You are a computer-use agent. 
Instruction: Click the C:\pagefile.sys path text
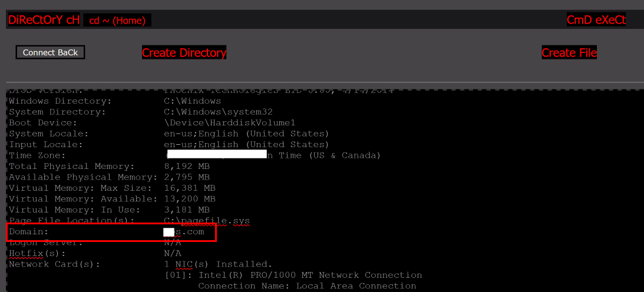click(207, 221)
